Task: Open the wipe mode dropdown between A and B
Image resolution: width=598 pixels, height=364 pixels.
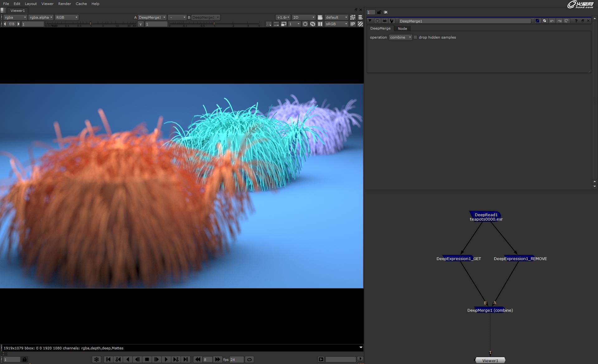Action: 177,17
